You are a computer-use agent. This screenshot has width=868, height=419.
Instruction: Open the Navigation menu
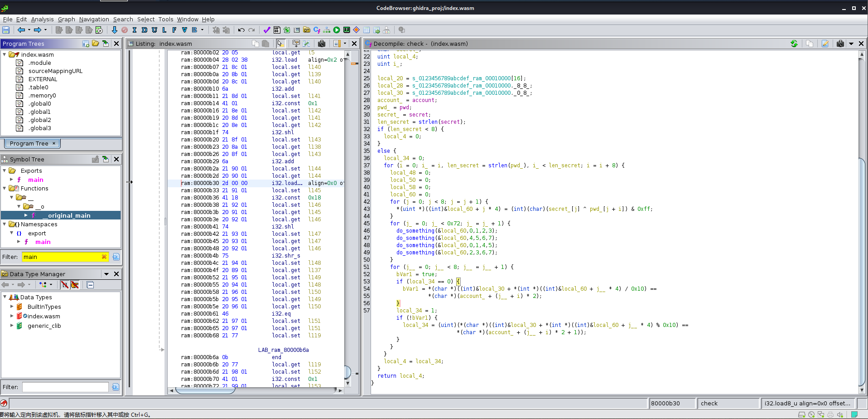(x=94, y=19)
